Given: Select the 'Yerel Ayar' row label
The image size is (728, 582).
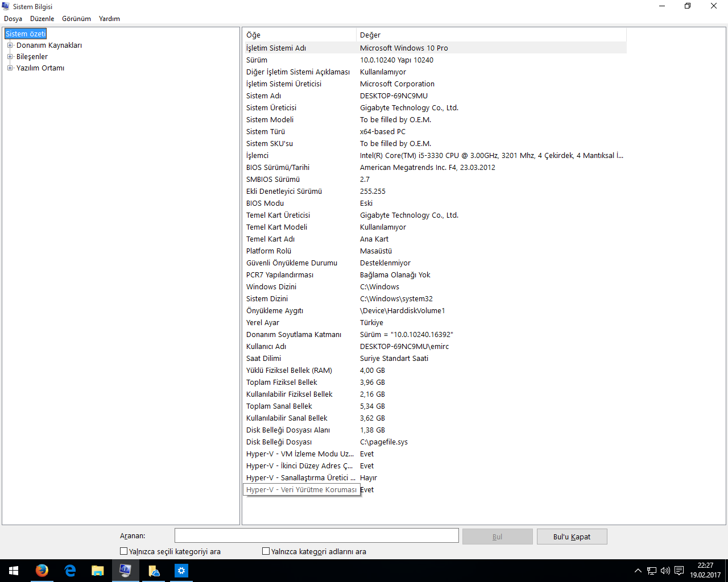Looking at the screenshot, I should 263,323.
